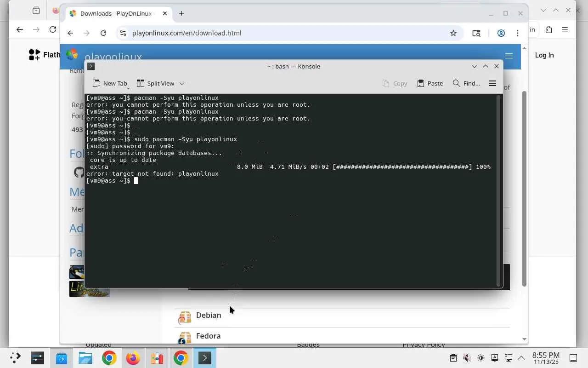The height and width of the screenshot is (368, 588).
Task: Click the Chrome taskbar icon beside Konsole
Action: 181,358
